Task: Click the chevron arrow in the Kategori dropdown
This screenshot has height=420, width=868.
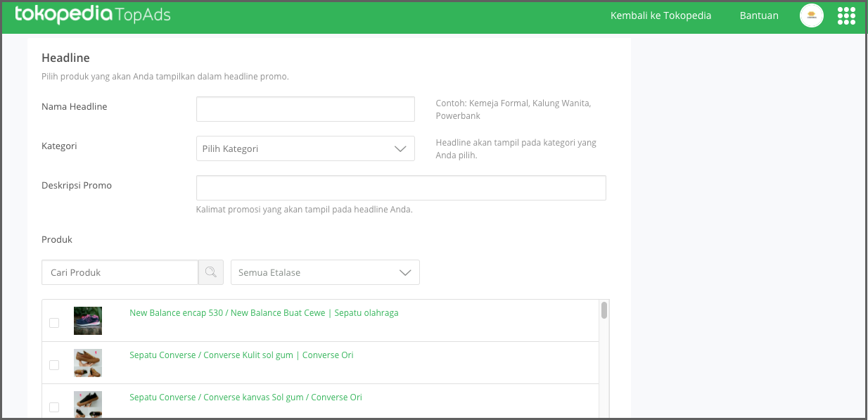Action: click(400, 149)
